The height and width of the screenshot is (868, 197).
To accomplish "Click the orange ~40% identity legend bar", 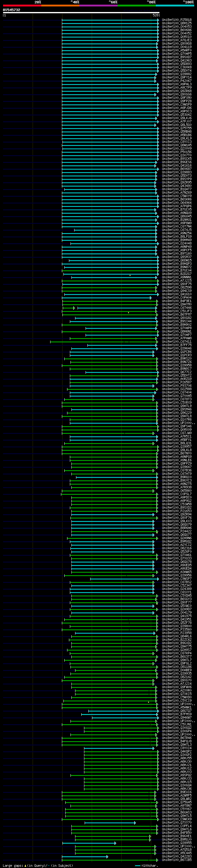I will tap(60, 6).
